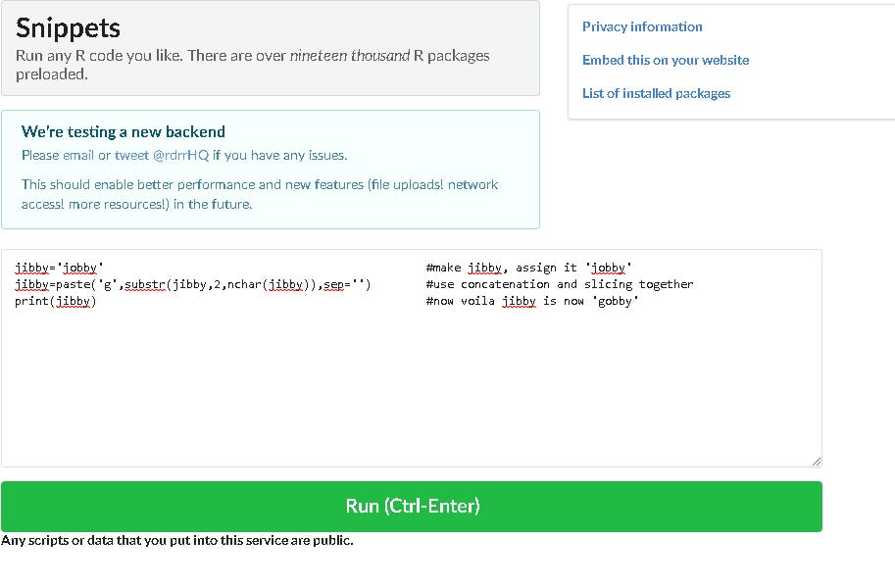Viewport: 895px width, 588px height.
Task: Click inside the R code editor
Action: click(412, 392)
